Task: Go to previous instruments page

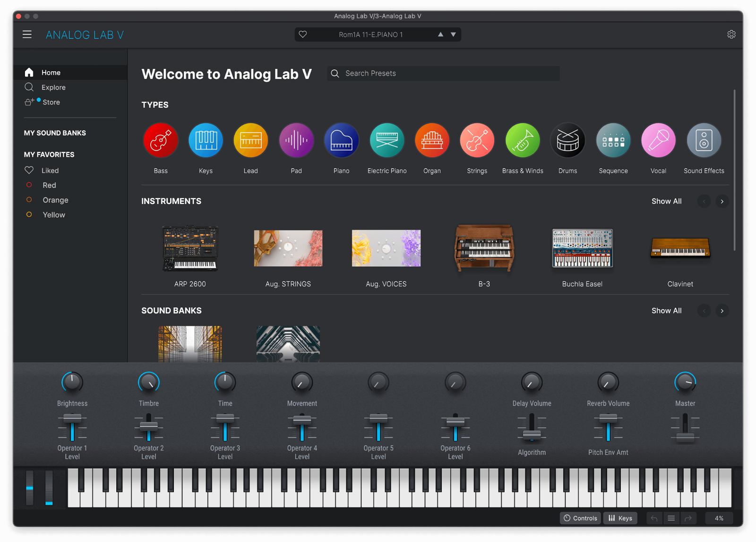Action: pos(704,202)
